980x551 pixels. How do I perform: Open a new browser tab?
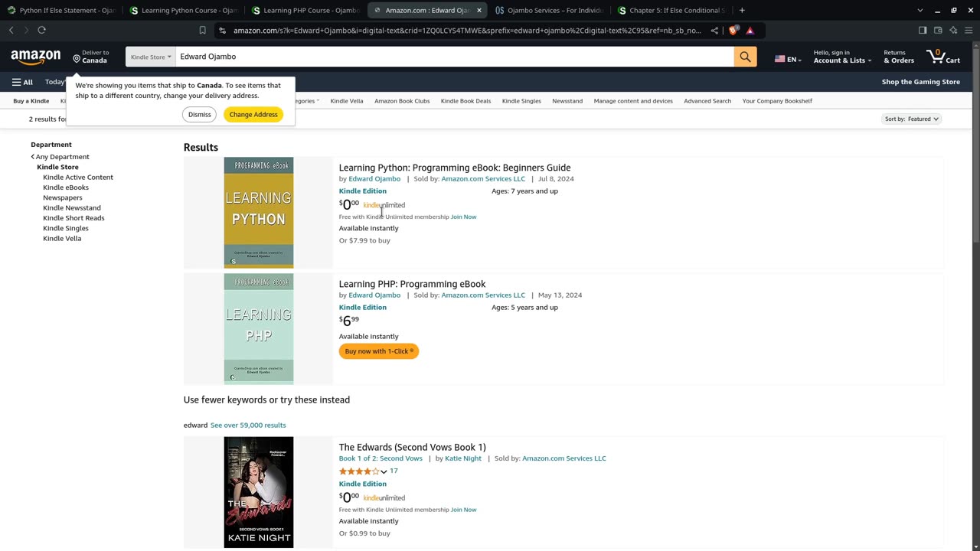[x=742, y=10]
